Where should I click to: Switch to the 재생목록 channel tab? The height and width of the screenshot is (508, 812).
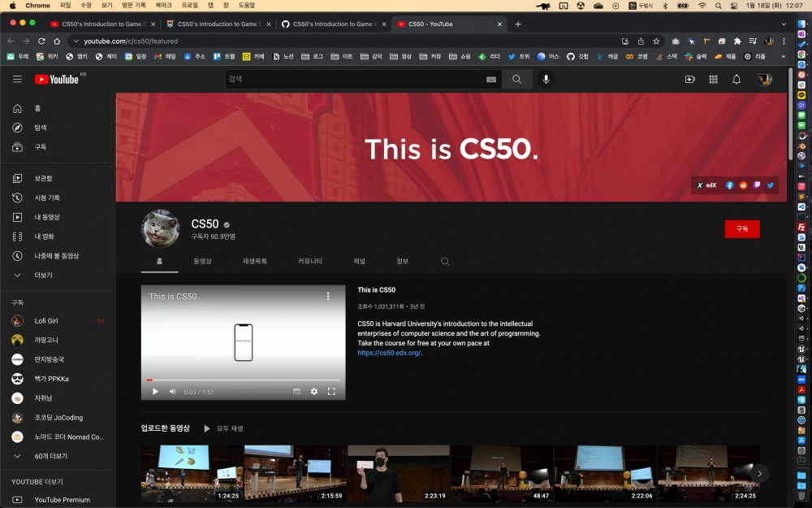click(255, 261)
